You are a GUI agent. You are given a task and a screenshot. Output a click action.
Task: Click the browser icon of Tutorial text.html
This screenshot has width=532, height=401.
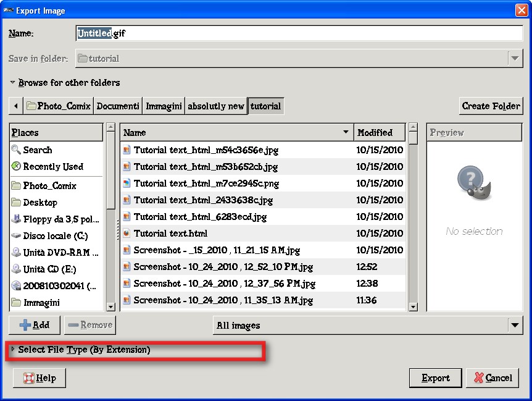[127, 233]
